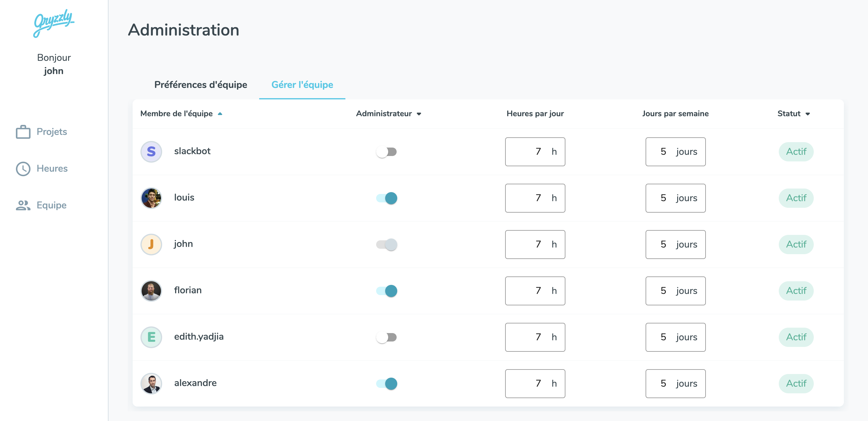Click the Heures par jour header
This screenshot has height=421, width=868.
pos(535,114)
